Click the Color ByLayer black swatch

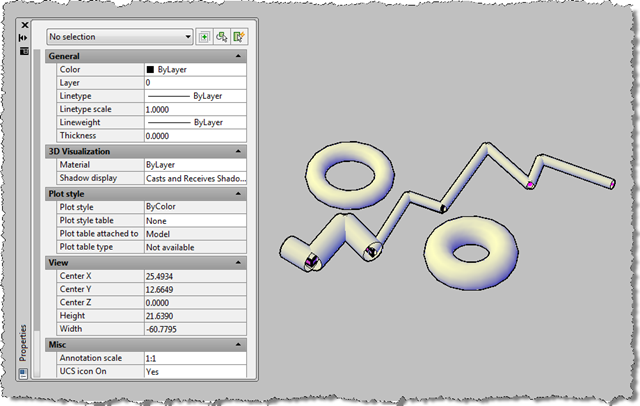[x=150, y=70]
